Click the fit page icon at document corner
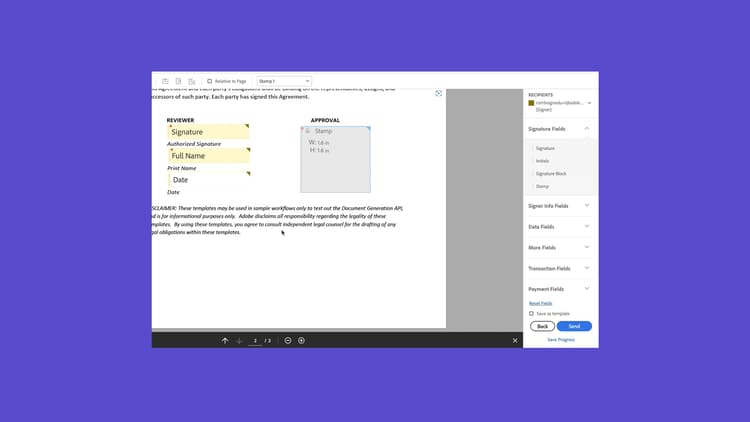This screenshot has height=422, width=750. coord(439,93)
